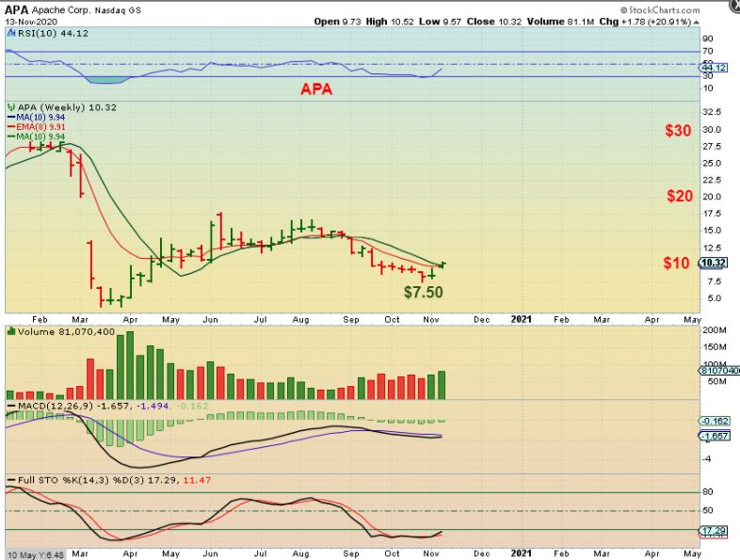Image resolution: width=740 pixels, height=560 pixels.
Task: Click the latest green price bar near 10.32
Action: click(442, 264)
